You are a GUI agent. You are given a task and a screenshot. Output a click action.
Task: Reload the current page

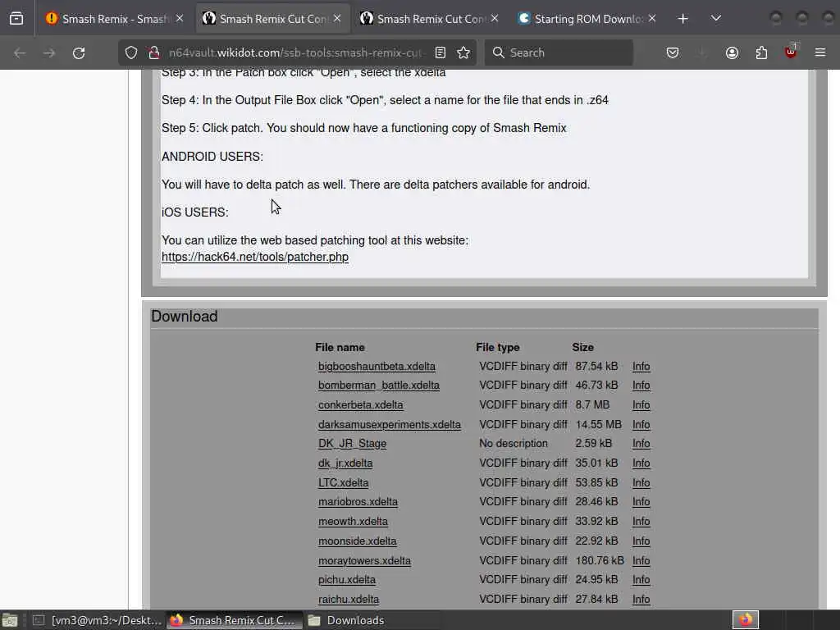pyautogui.click(x=79, y=52)
